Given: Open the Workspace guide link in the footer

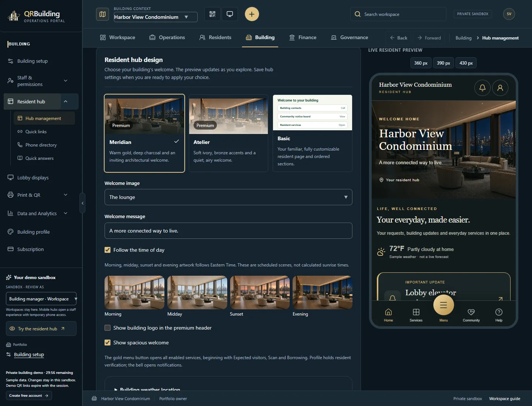Looking at the screenshot, I should coord(504,399).
